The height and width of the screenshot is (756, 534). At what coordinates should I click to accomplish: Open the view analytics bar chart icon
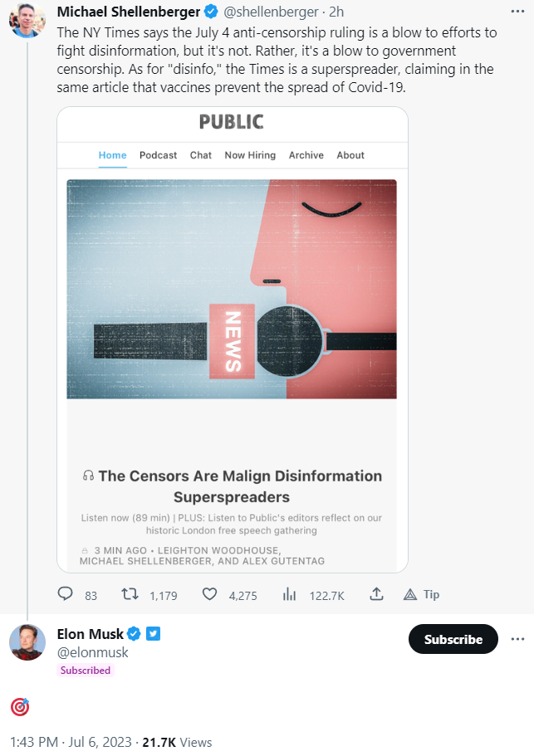[290, 594]
